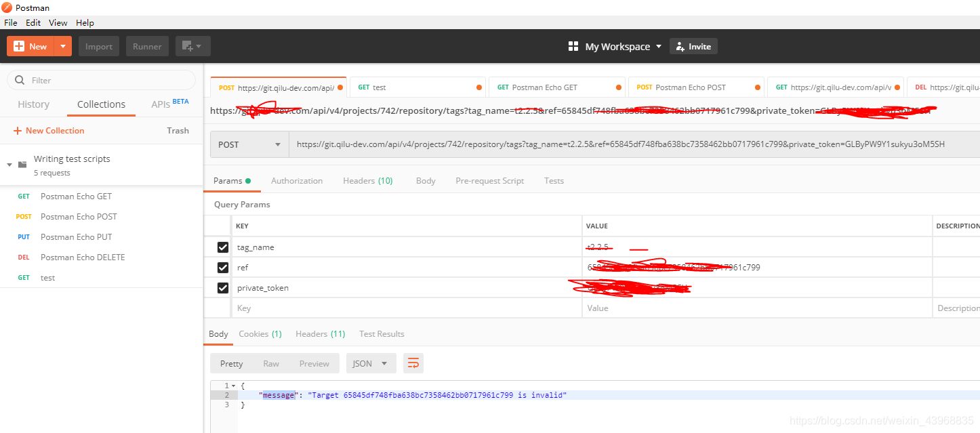The height and width of the screenshot is (433, 980).
Task: Open the Edit menu
Action: coord(33,22)
